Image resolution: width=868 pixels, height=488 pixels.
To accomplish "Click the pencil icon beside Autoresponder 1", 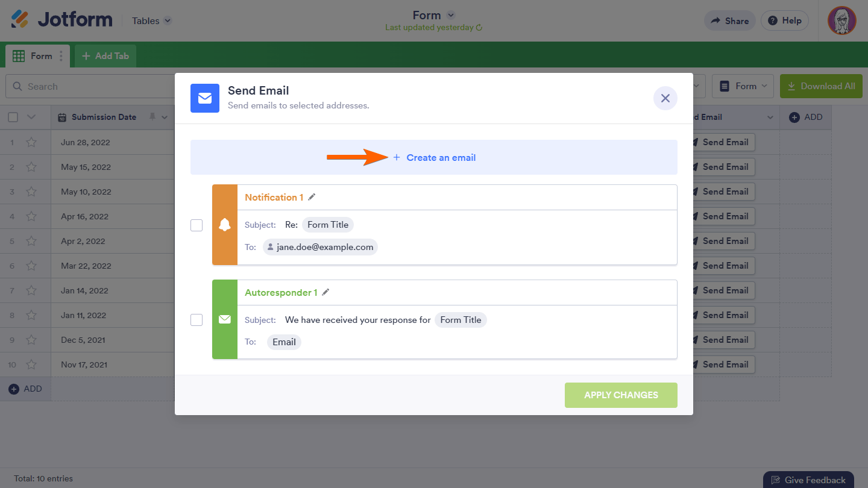I will click(x=325, y=292).
